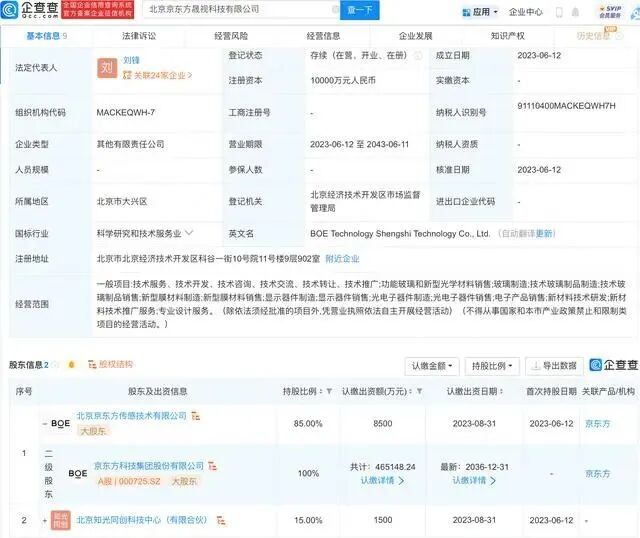
Task: Click the red logo of 北京知光同创科技中心
Action: (x=60, y=520)
